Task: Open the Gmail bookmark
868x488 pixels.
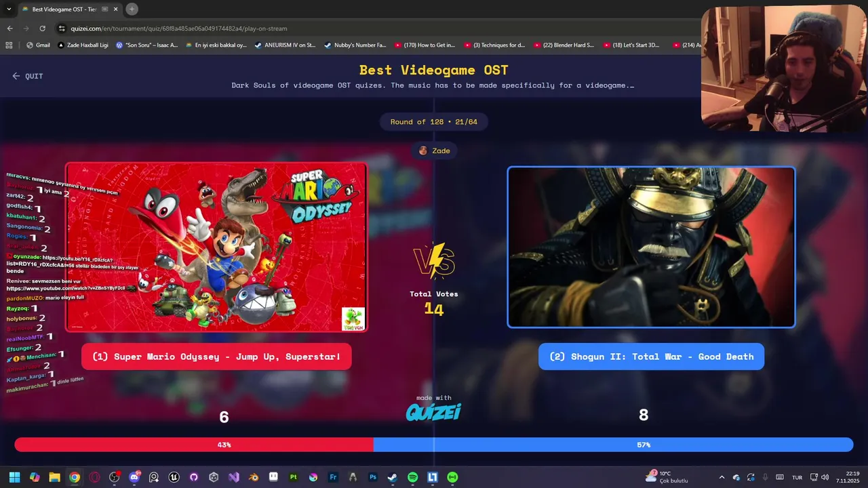Action: pos(38,45)
